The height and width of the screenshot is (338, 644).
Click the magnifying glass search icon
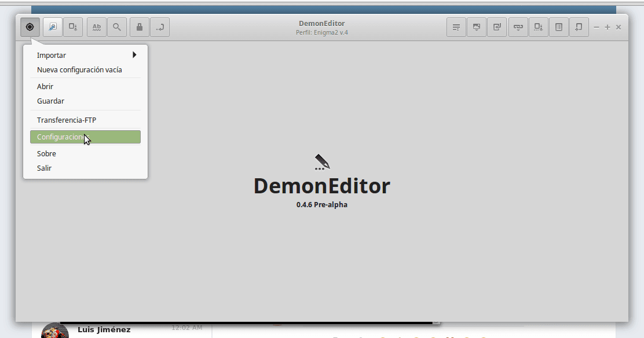[117, 27]
